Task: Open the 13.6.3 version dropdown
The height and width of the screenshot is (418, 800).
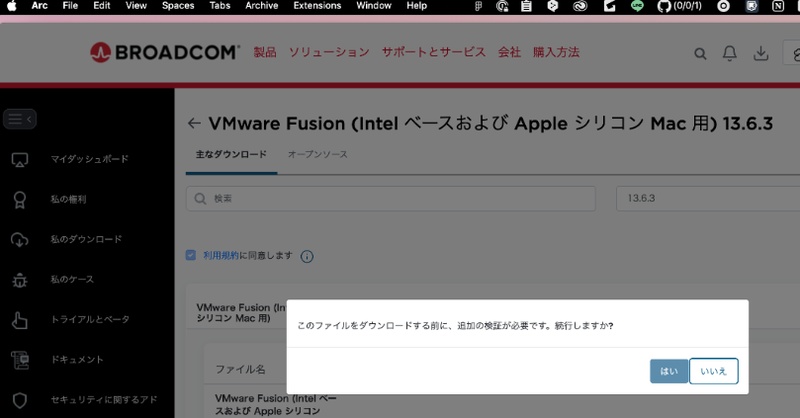Action: 708,199
